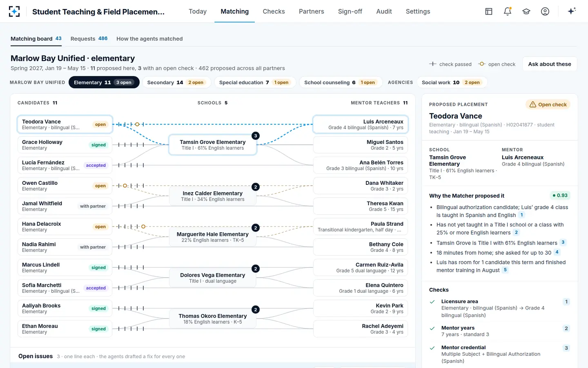Viewport: 588px width, 368px height.
Task: Click the open check legend label
Action: tap(502, 64)
